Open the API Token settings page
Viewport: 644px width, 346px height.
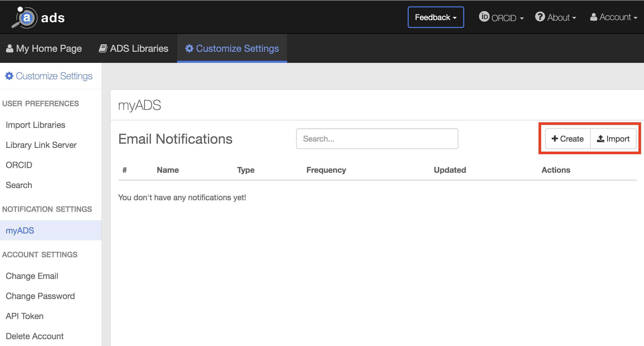(x=25, y=316)
